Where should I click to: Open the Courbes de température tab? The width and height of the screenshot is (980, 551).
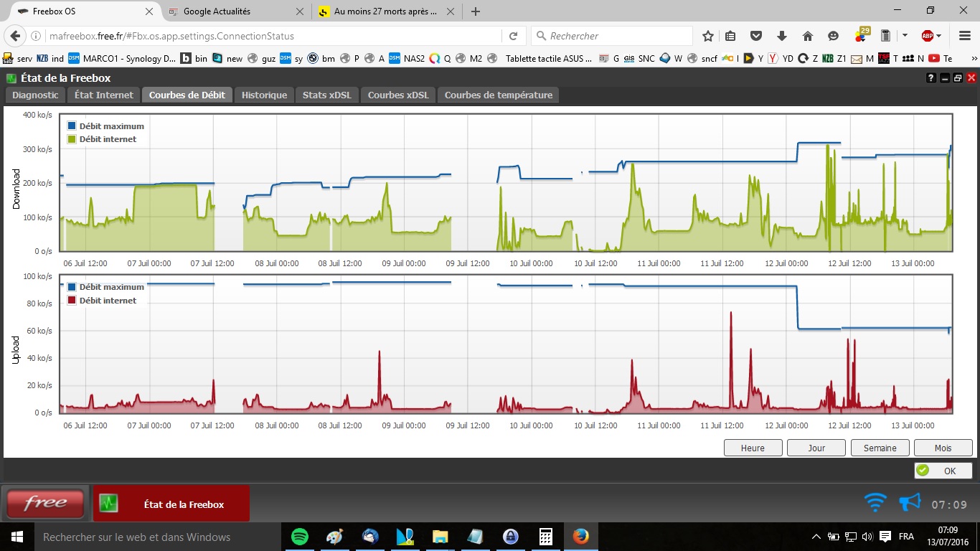point(499,95)
